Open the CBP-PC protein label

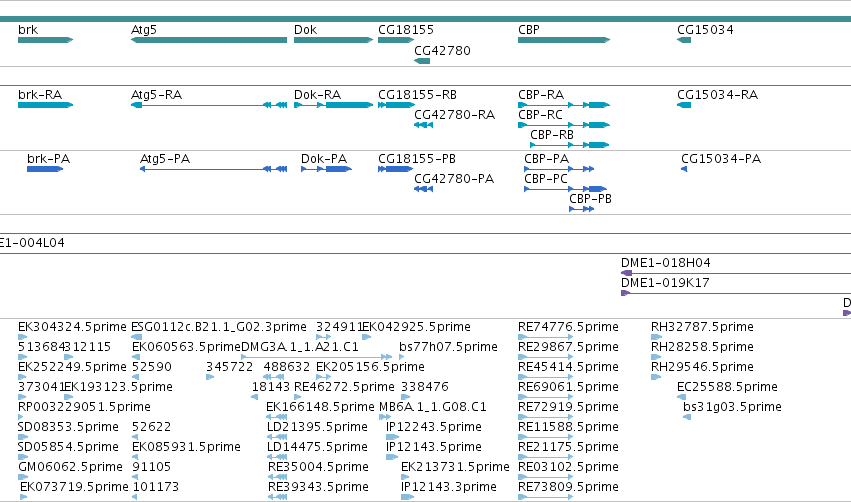(x=546, y=179)
